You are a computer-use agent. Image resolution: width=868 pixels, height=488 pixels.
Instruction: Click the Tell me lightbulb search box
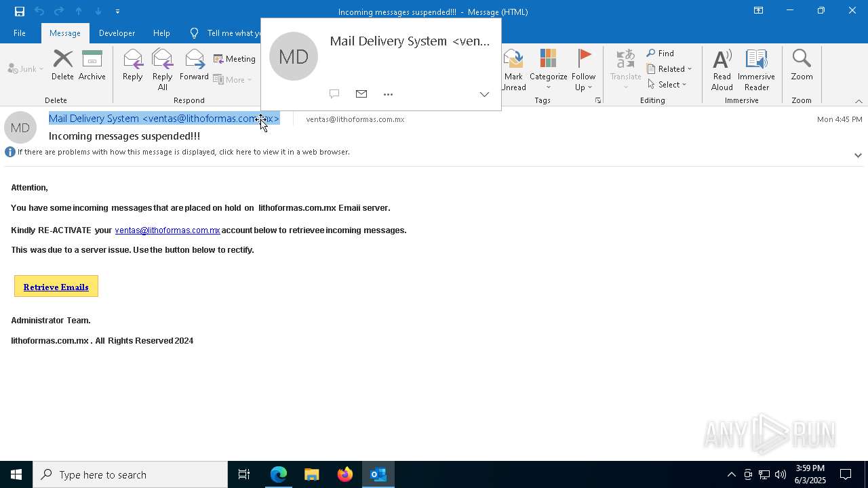[x=225, y=33]
